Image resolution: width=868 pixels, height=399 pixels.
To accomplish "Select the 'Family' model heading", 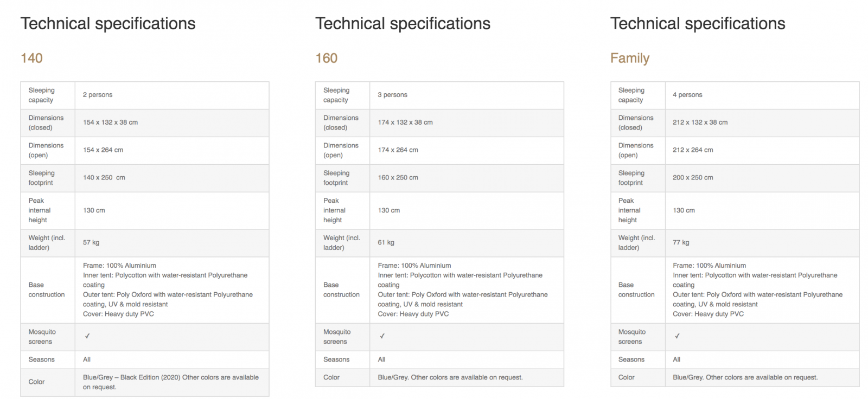I will coord(630,58).
